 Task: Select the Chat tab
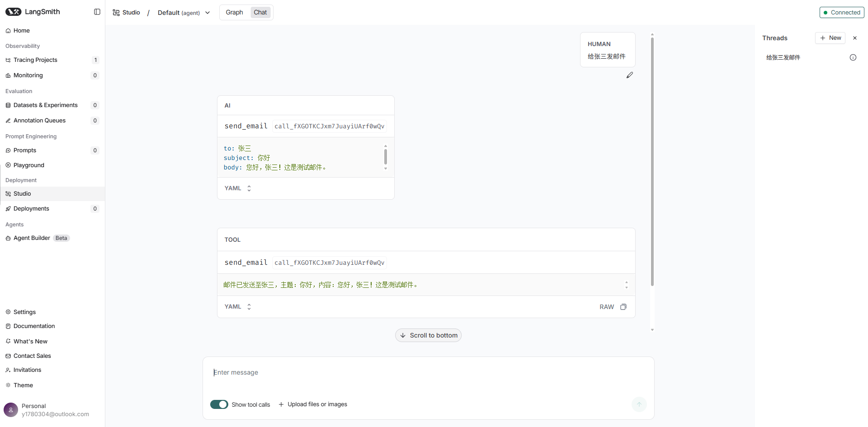pos(260,13)
